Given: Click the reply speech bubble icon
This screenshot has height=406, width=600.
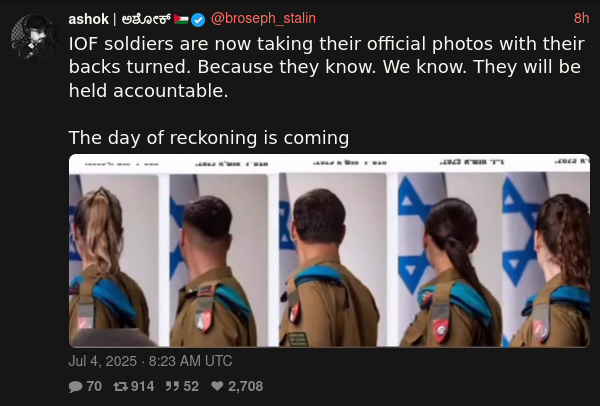Looking at the screenshot, I should [x=75, y=386].
